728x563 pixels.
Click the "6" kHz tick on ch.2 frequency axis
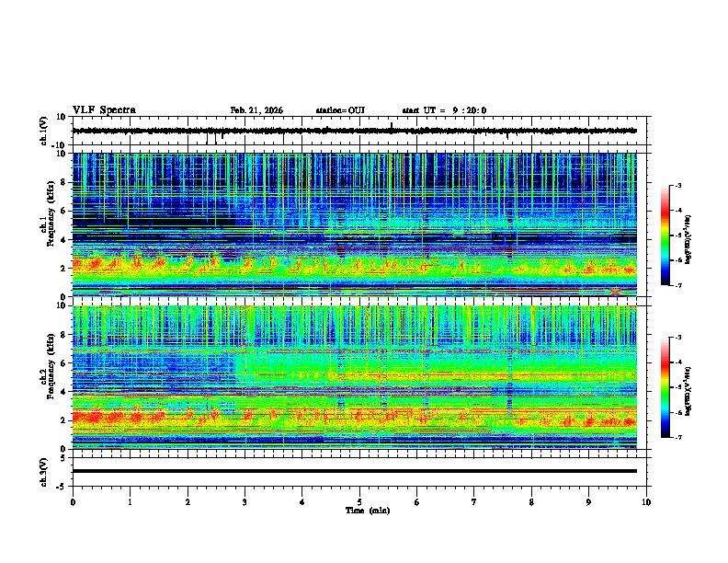point(64,363)
